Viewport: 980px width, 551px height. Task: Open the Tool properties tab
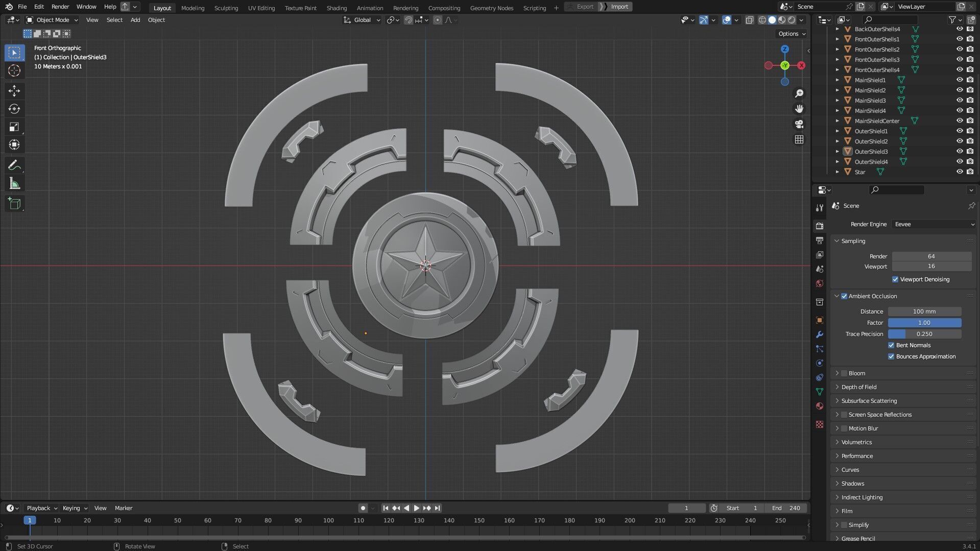[x=820, y=208]
